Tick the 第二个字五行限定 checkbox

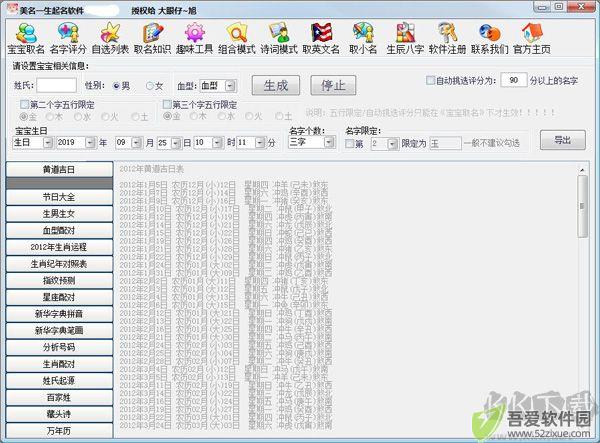click(x=24, y=104)
